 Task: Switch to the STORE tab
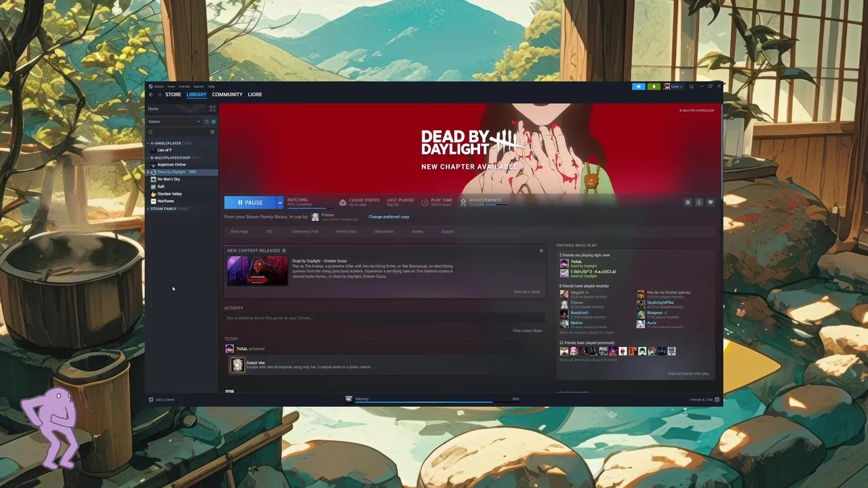[x=173, y=94]
